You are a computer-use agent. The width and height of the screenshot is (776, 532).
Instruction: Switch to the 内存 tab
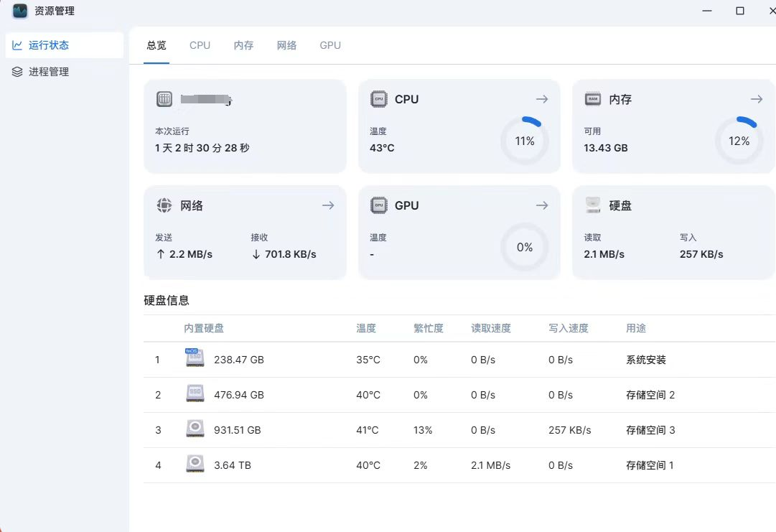[x=243, y=45]
